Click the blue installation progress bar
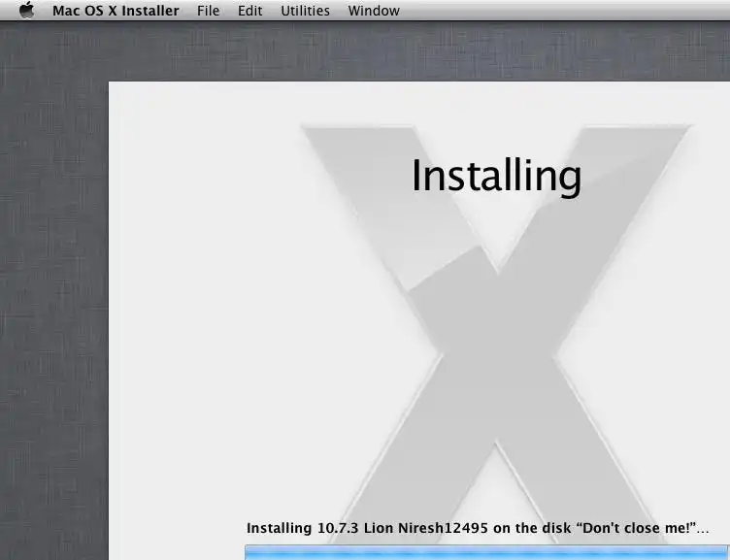Image resolution: width=730 pixels, height=560 pixels. point(487,552)
